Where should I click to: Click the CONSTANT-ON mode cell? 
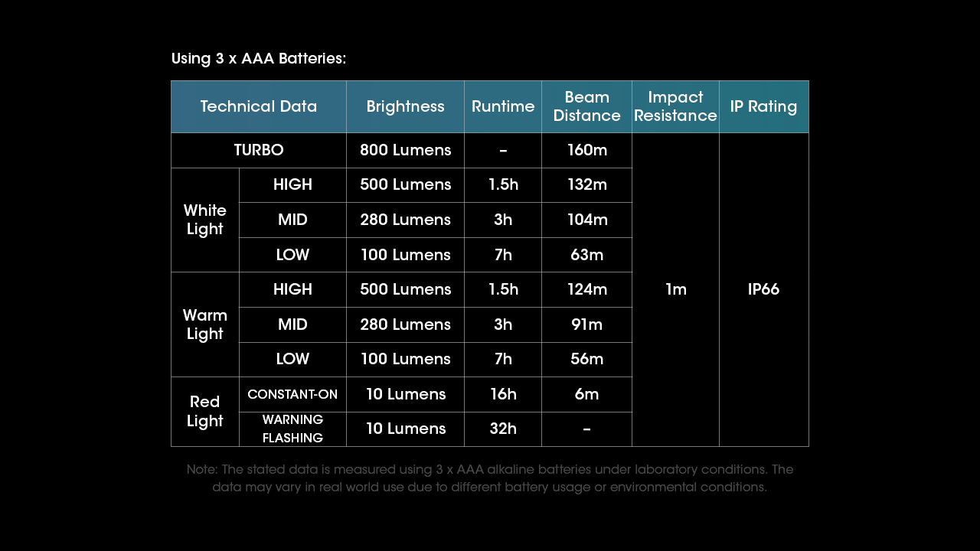tap(292, 394)
